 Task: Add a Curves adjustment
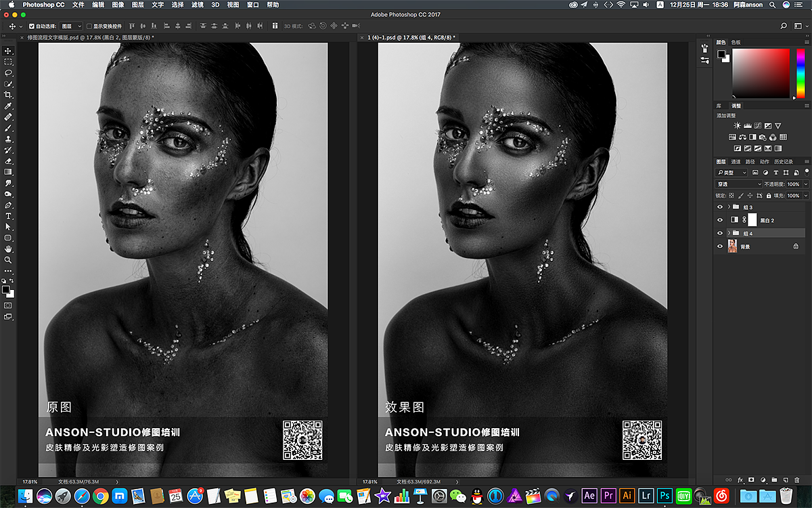tap(758, 125)
